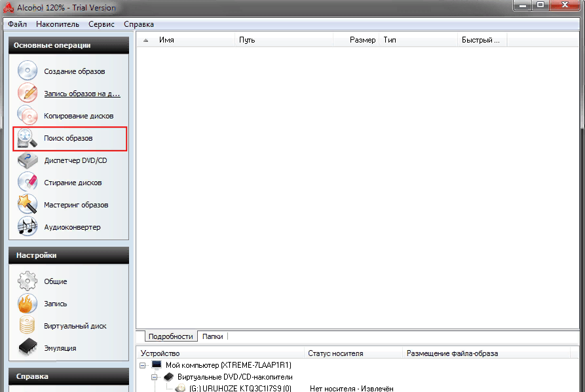The image size is (585, 392).
Task: Open Виртуальный диск settings link
Action: pos(75,326)
